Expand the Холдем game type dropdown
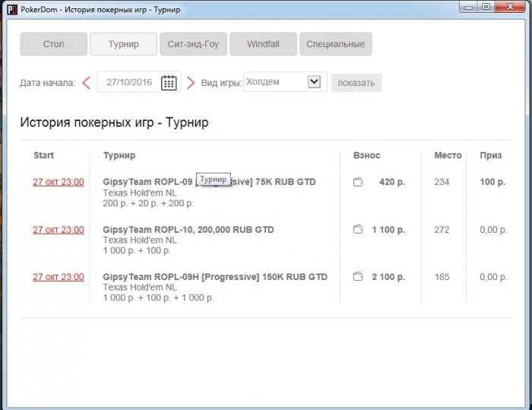This screenshot has height=410, width=532. 314,81
